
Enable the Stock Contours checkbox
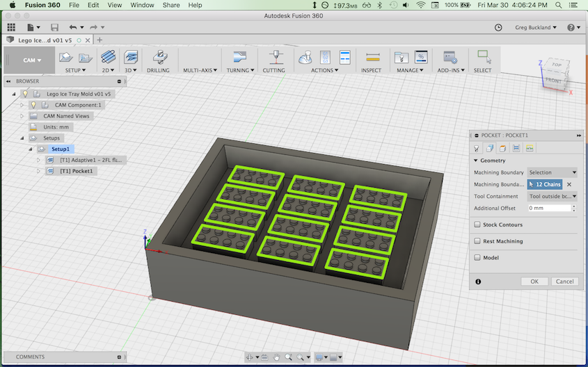click(477, 225)
